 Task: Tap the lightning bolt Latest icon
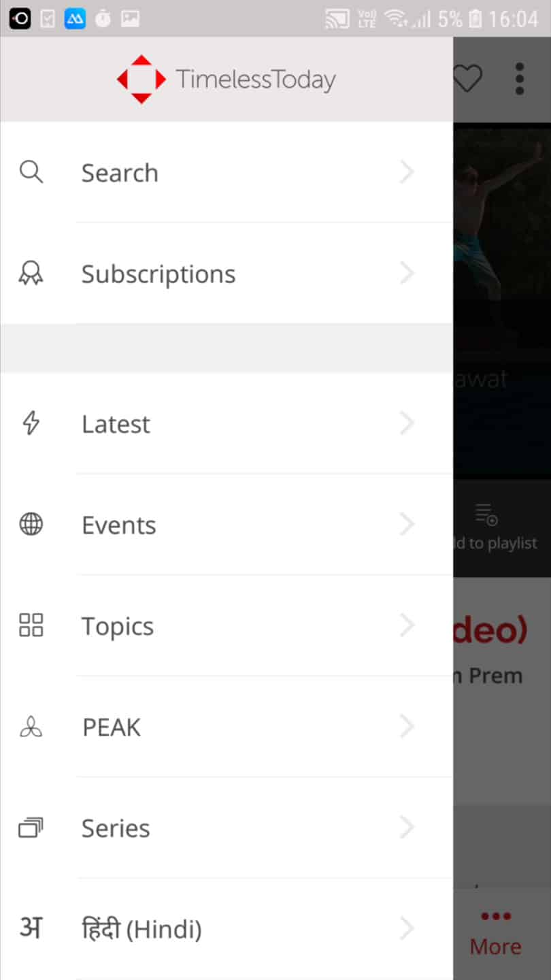click(31, 423)
